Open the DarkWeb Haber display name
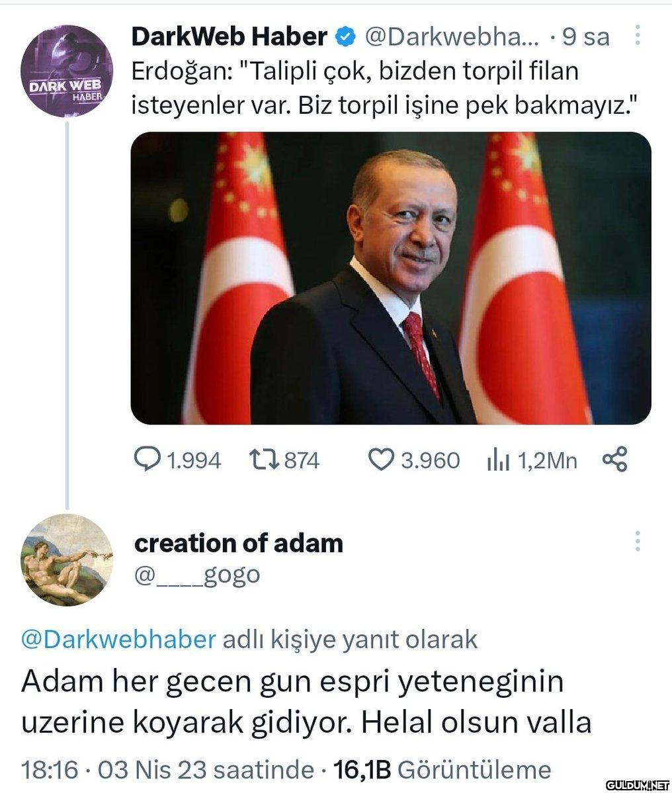This screenshot has height=793, width=672. (x=229, y=36)
